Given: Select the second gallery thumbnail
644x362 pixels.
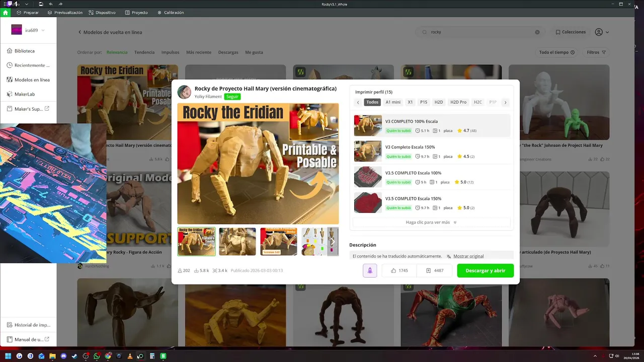Looking at the screenshot, I should (x=237, y=242).
